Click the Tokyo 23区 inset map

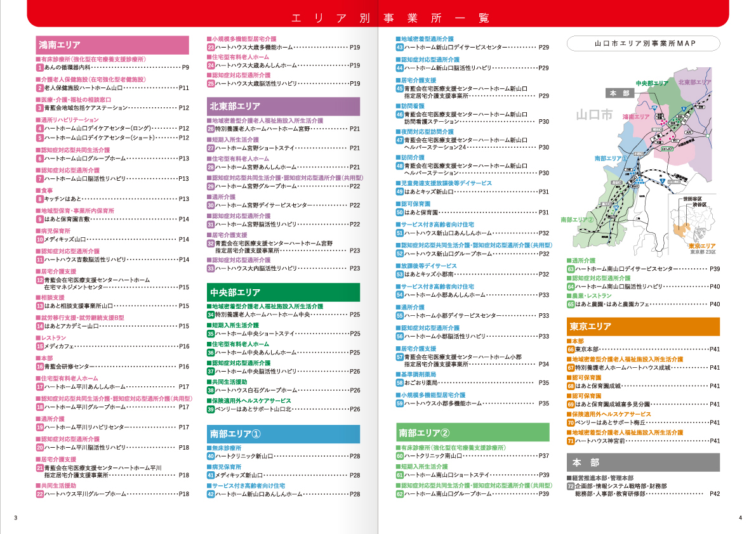694,225
